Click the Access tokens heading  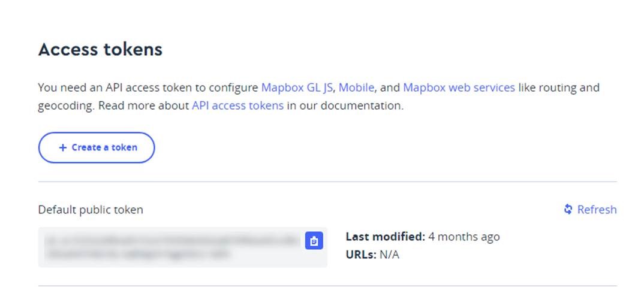pyautogui.click(x=100, y=49)
